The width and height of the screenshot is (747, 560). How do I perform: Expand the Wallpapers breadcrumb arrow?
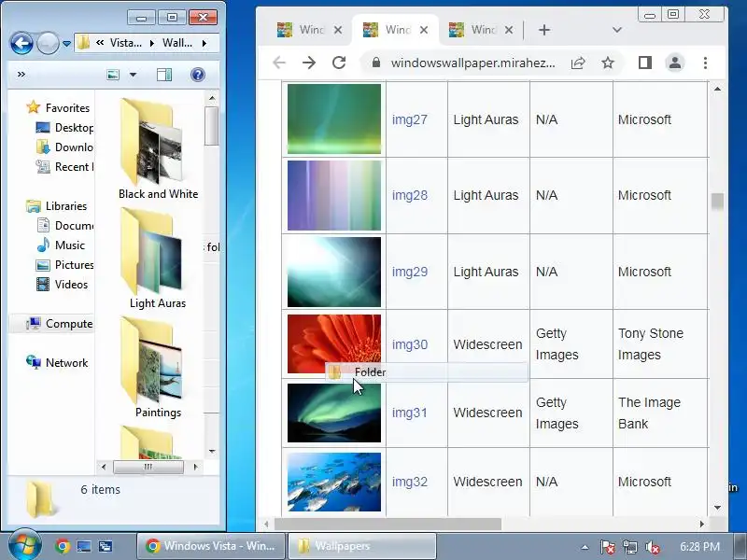point(204,43)
